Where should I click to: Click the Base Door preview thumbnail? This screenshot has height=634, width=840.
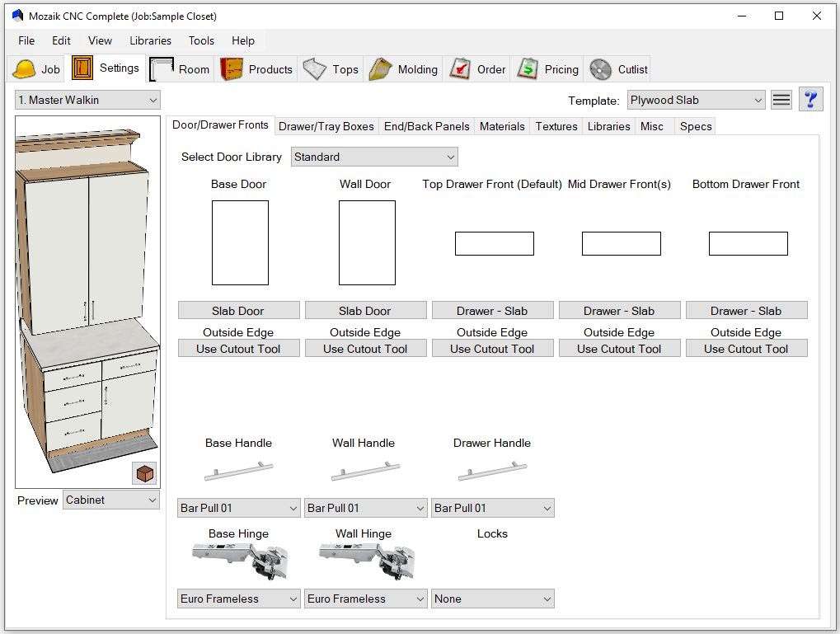(240, 242)
